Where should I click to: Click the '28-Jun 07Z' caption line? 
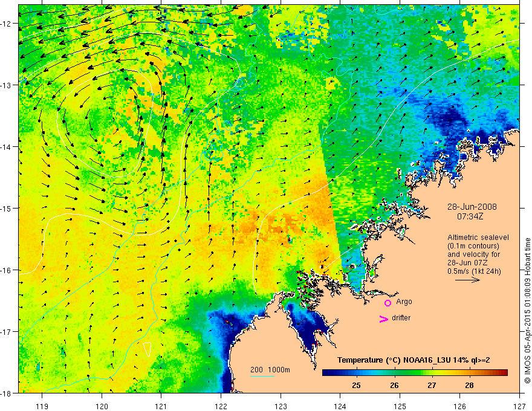tap(467, 263)
